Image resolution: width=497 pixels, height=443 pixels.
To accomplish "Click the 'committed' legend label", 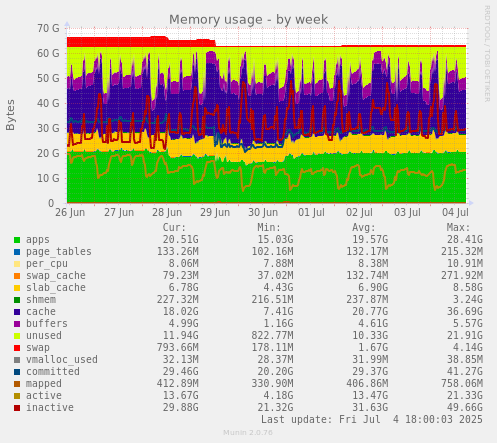I will point(53,372).
